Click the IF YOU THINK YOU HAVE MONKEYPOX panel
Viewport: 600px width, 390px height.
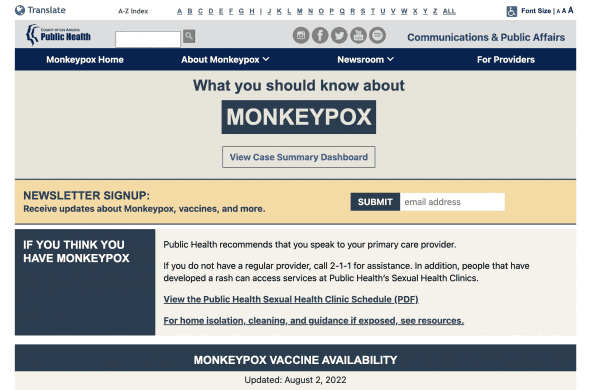(x=85, y=282)
